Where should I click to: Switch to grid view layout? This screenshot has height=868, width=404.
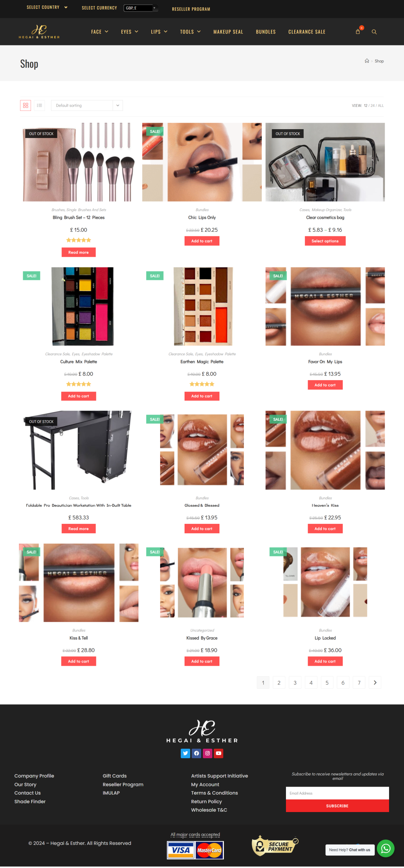pyautogui.click(x=25, y=105)
